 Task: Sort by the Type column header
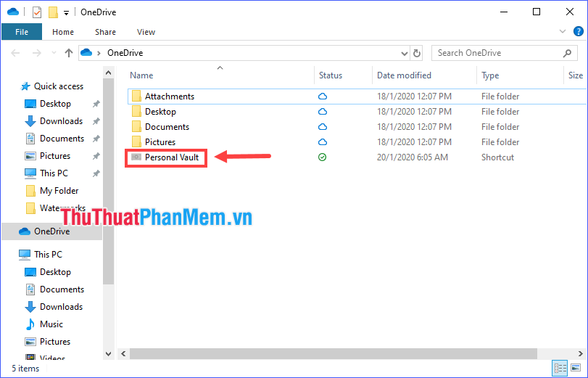click(490, 75)
